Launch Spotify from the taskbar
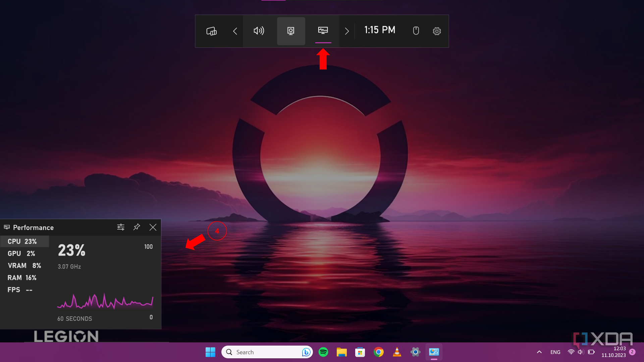This screenshot has height=362, width=644. [x=323, y=352]
